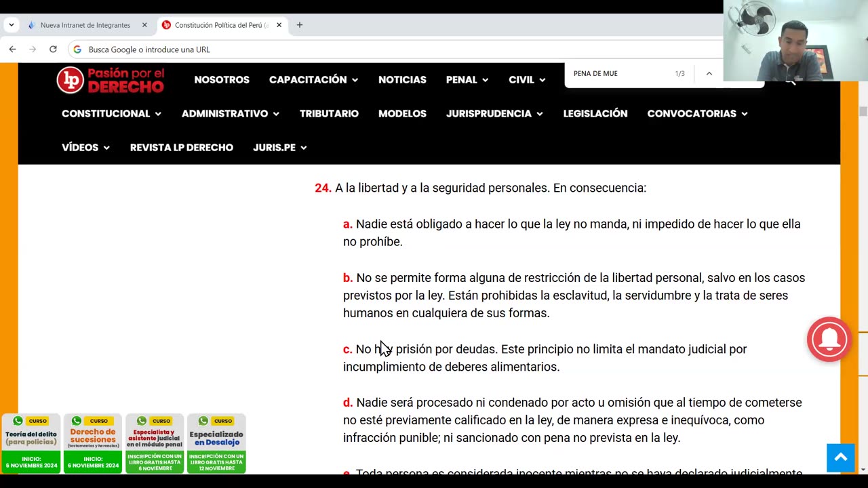Image resolution: width=868 pixels, height=488 pixels.
Task: Open the LEGISLACIÓN section
Action: point(595,114)
